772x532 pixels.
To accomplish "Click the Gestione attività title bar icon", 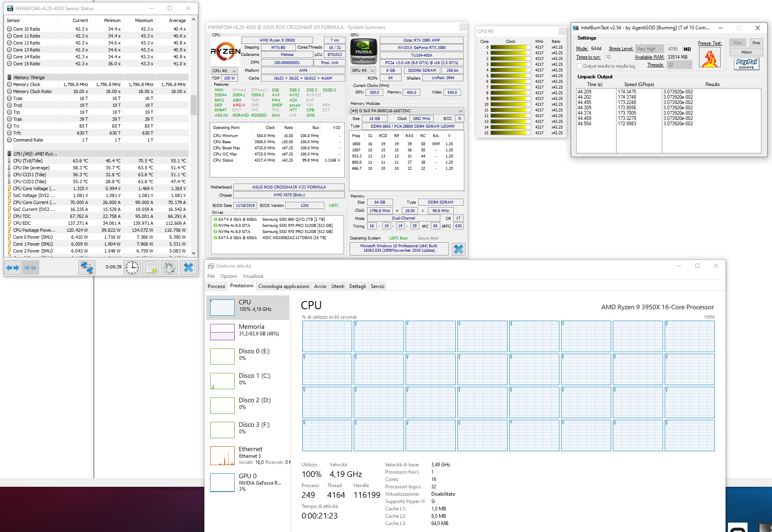I will coord(211,266).
